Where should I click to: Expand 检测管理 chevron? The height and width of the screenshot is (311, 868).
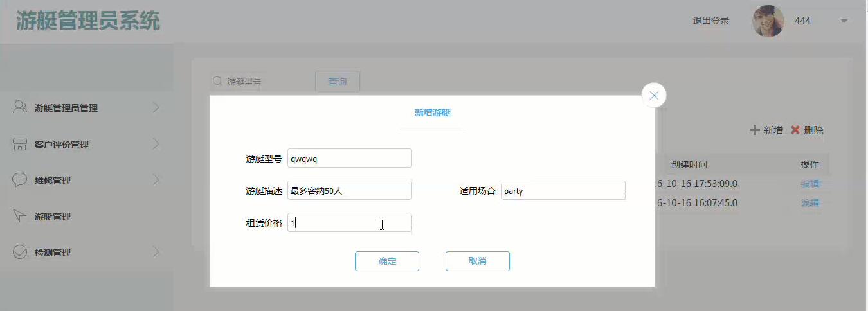click(x=156, y=252)
